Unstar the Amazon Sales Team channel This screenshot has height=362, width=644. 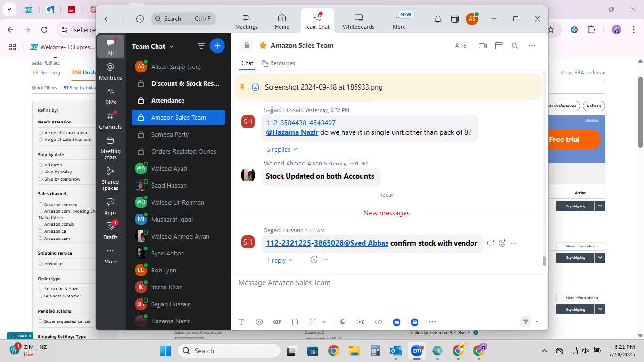[263, 45]
